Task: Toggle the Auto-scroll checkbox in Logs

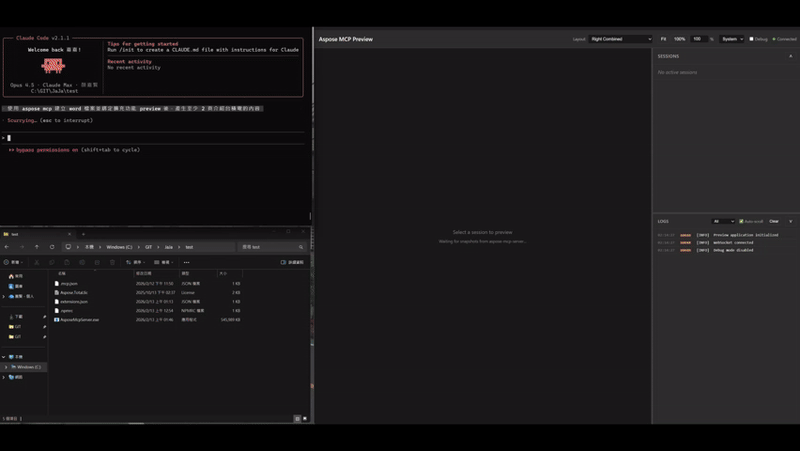Action: click(x=741, y=221)
